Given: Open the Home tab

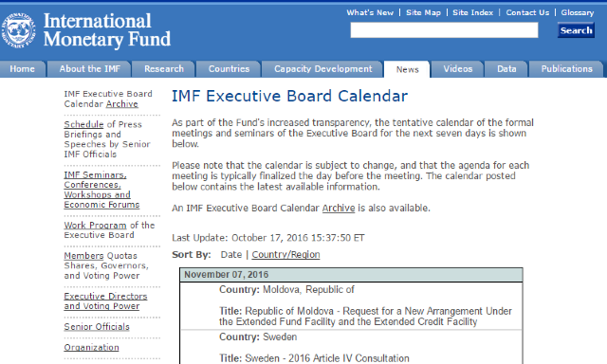Looking at the screenshot, I should 23,69.
